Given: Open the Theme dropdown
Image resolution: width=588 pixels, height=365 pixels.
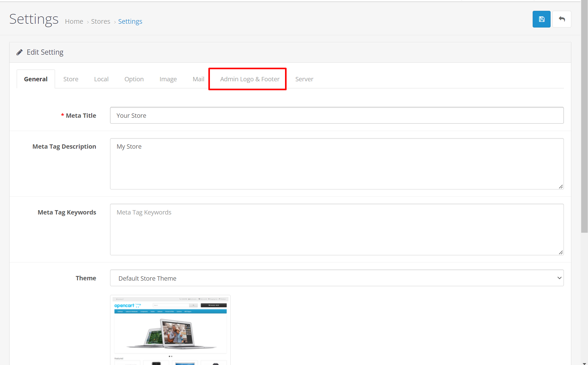Looking at the screenshot, I should (337, 278).
